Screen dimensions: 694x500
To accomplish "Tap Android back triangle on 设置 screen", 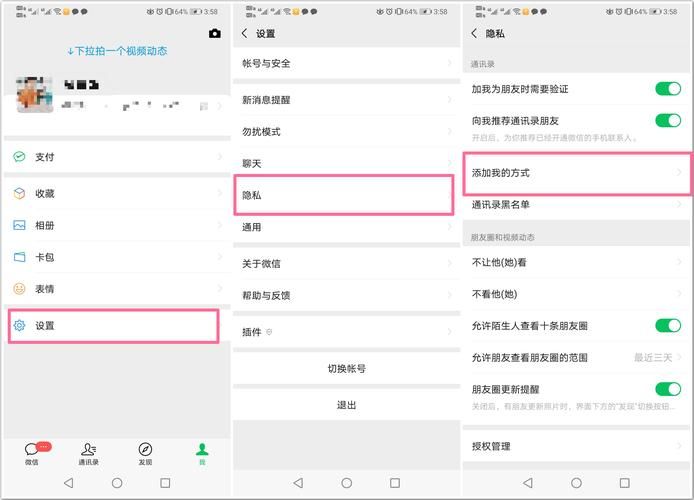I will 298,483.
